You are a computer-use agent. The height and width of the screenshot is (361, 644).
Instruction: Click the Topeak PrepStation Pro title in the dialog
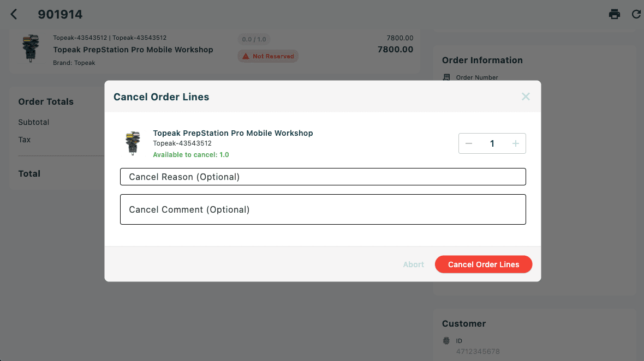pyautogui.click(x=233, y=133)
